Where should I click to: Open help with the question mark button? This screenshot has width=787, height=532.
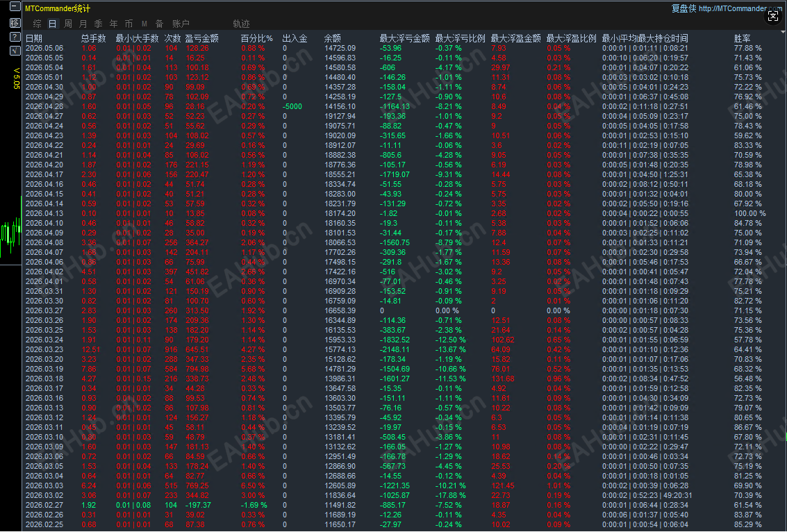(x=15, y=37)
